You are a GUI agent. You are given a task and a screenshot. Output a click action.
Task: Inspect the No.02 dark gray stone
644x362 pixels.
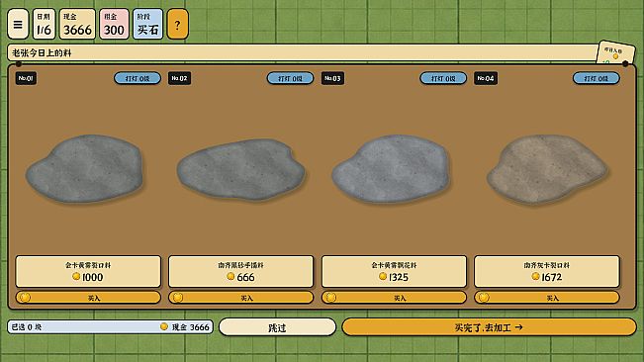(241, 169)
